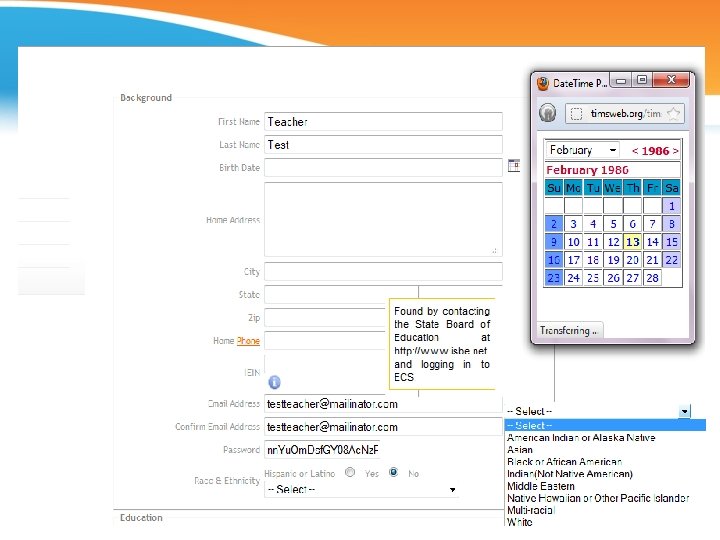Click the IEIN blue info icon
This screenshot has width=720, height=540.
point(274,382)
